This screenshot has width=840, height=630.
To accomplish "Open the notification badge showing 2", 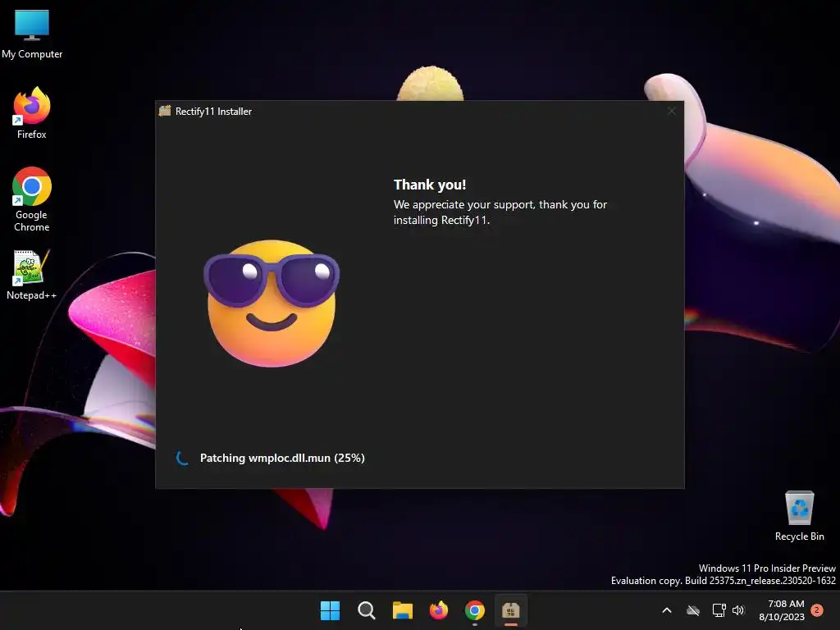I will (x=817, y=610).
